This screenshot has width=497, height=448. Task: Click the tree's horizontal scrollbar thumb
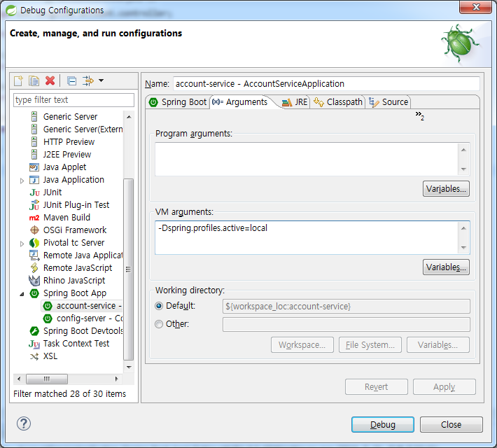click(47, 379)
